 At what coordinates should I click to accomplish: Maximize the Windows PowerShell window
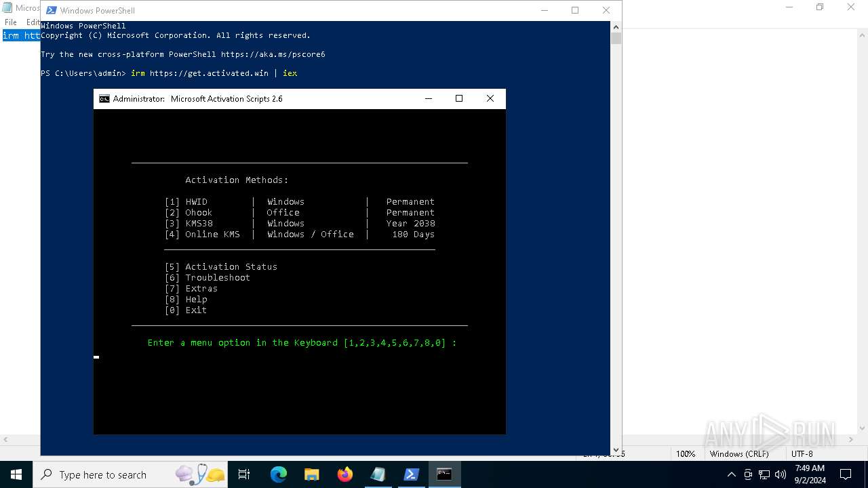coord(575,10)
